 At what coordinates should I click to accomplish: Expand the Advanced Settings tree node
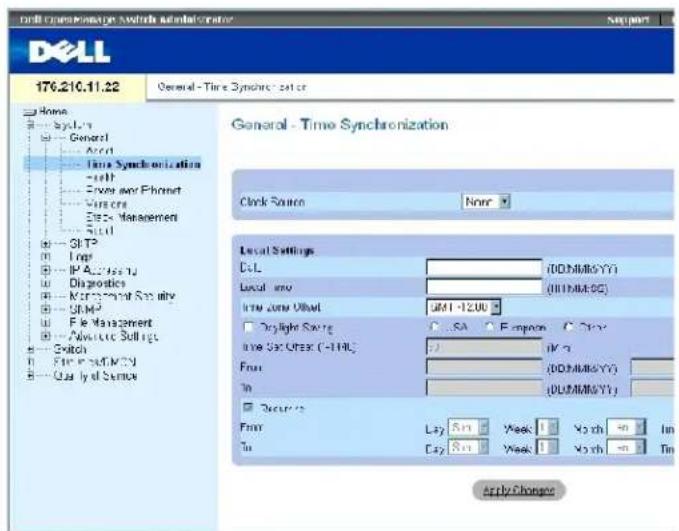45,336
